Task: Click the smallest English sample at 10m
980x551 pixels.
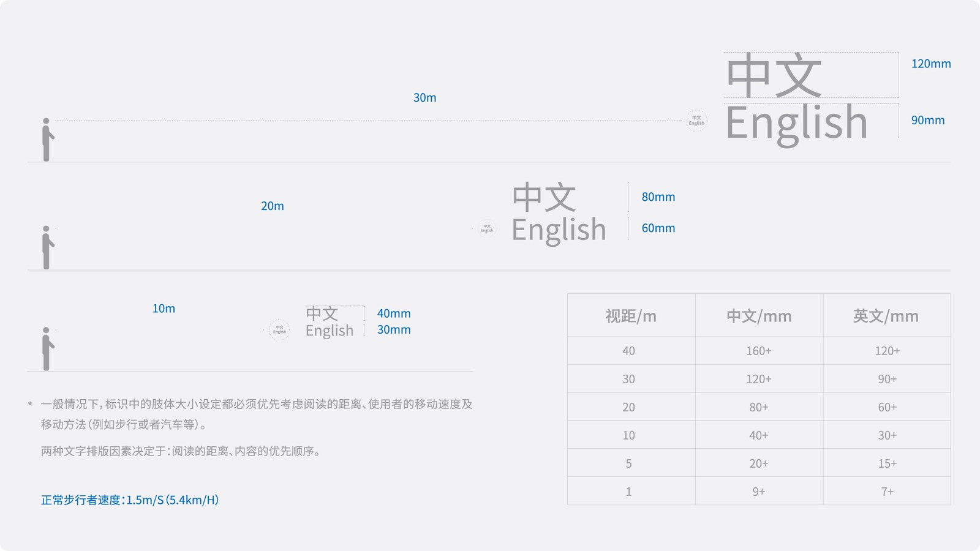Action: pos(330,331)
